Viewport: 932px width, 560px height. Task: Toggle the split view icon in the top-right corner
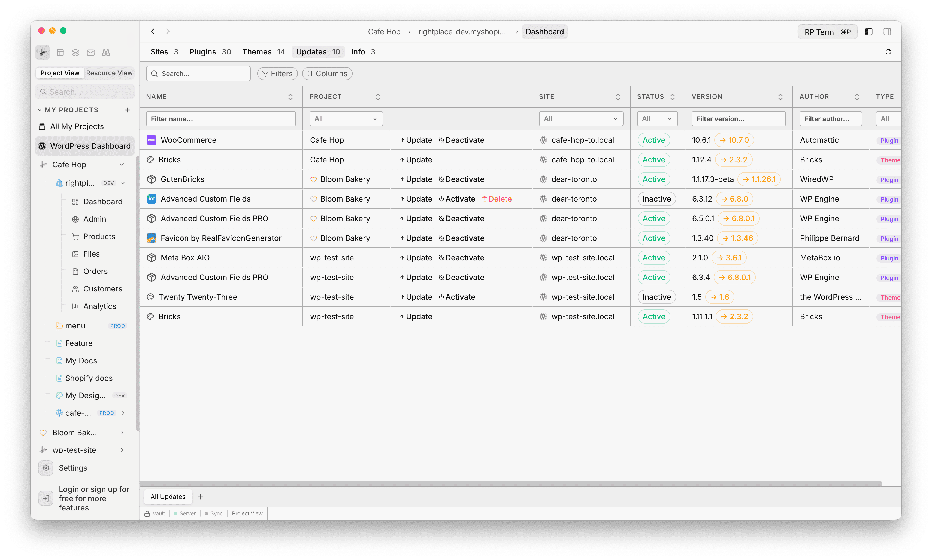(887, 31)
